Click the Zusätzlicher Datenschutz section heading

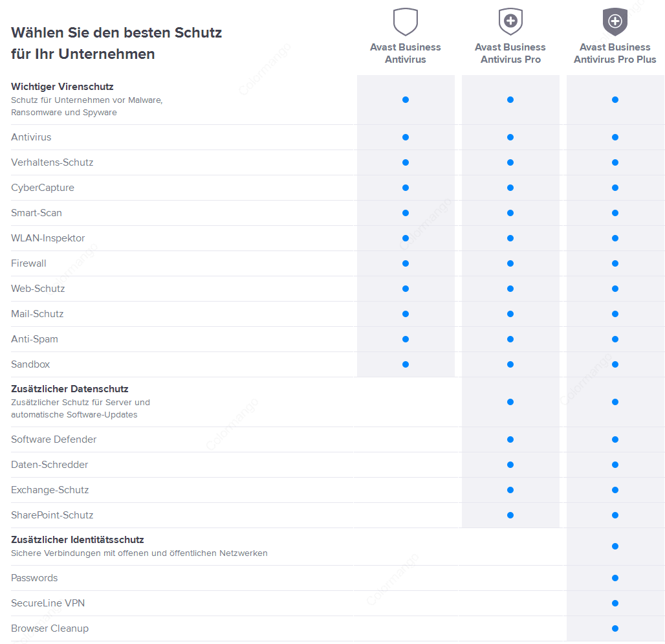70,389
